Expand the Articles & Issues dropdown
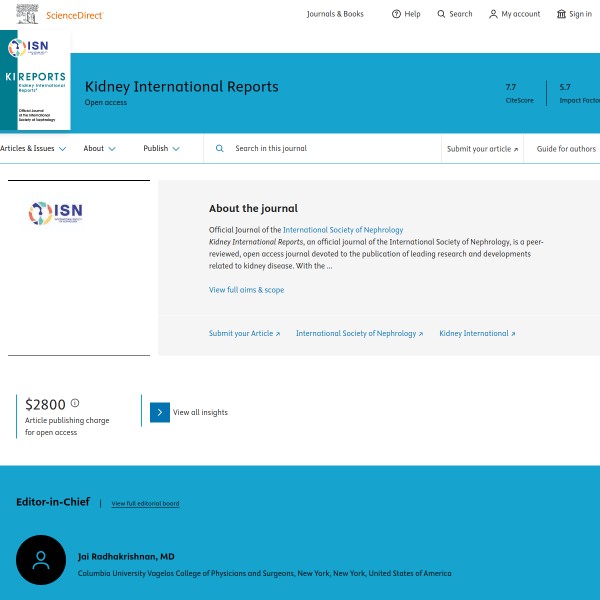The width and height of the screenshot is (600, 600). pyautogui.click(x=33, y=148)
